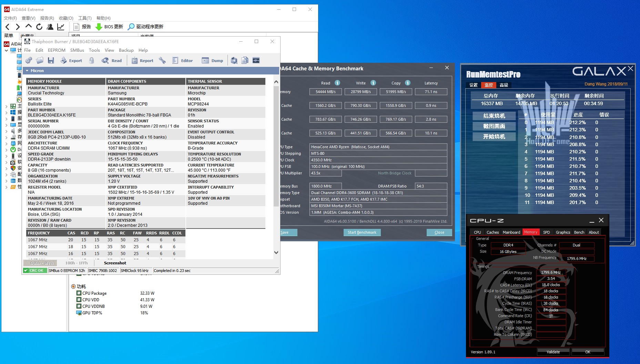640x364 pixels.
Task: Click the AIDA64 graph chart icon
Action: (61, 27)
